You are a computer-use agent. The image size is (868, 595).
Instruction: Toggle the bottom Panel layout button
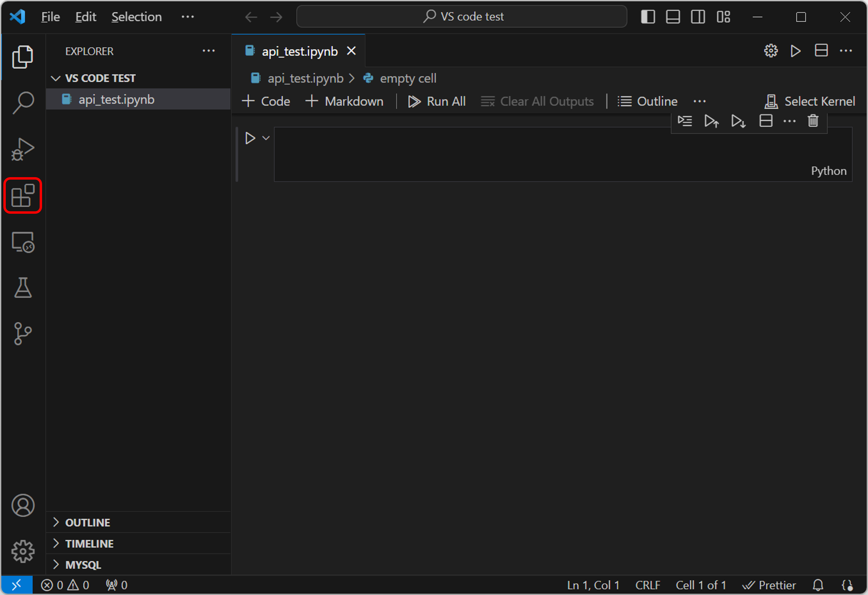point(673,17)
